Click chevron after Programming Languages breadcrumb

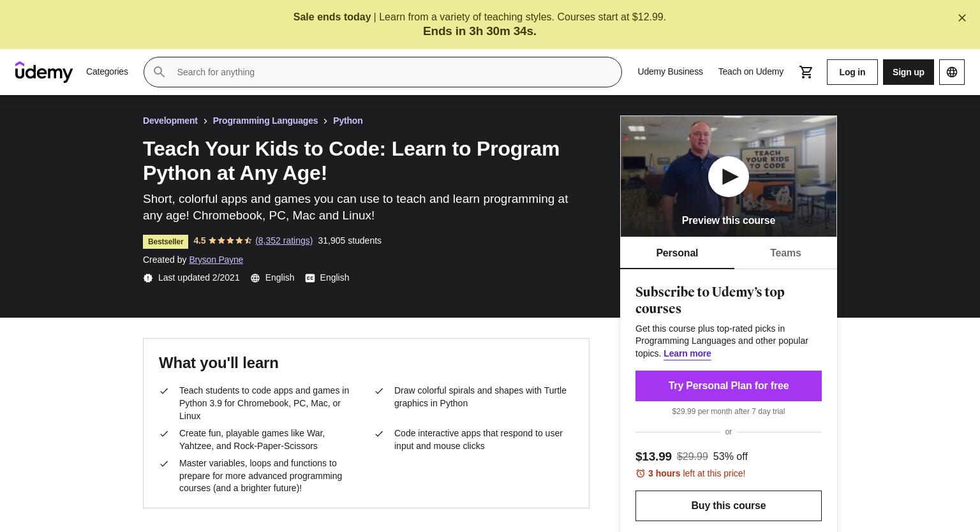click(325, 121)
